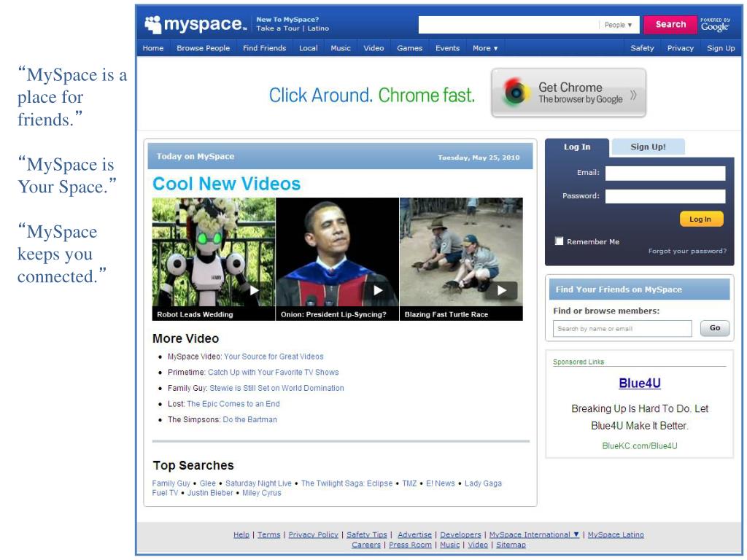
Task: Click Glee in Top Searches
Action: click(208, 483)
